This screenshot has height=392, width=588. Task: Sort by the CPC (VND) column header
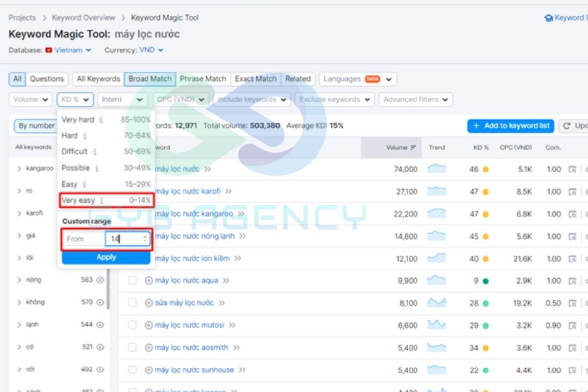pyautogui.click(x=515, y=147)
